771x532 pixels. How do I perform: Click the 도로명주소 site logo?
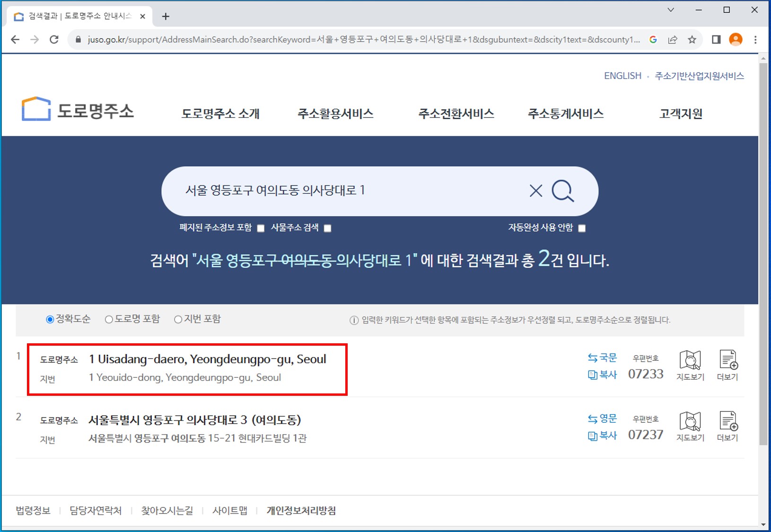pyautogui.click(x=78, y=110)
